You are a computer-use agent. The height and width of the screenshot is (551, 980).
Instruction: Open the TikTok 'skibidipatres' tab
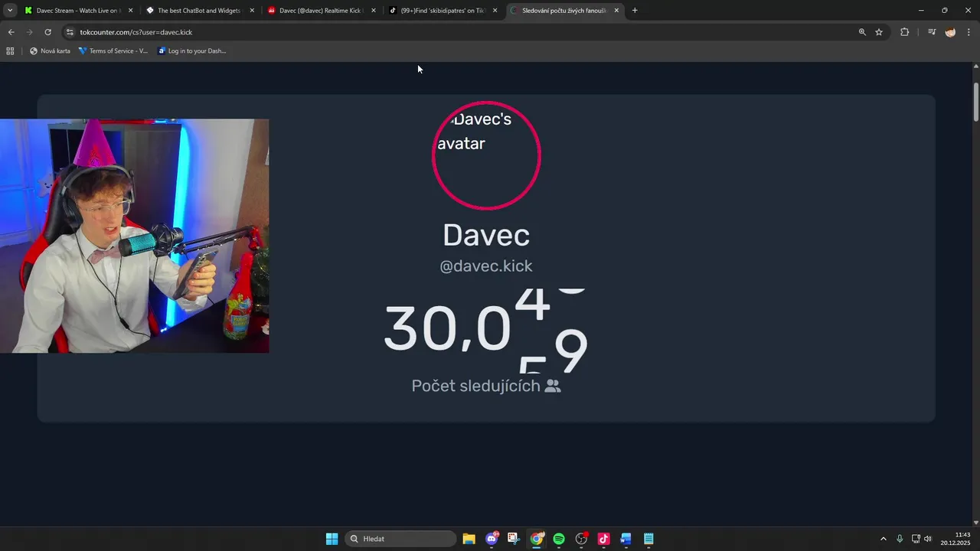[443, 11]
